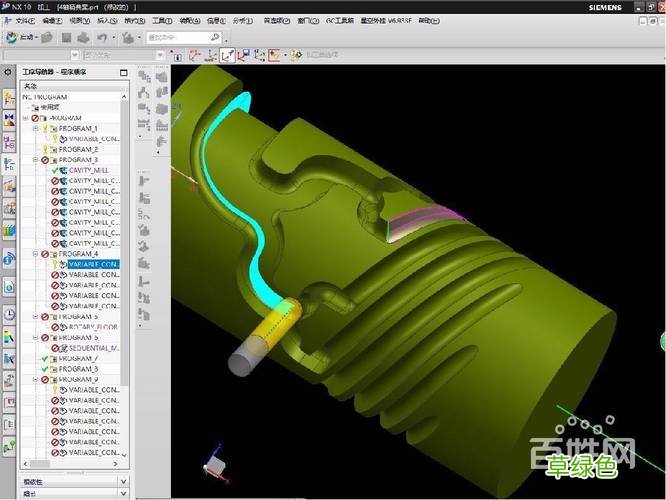Open the 视图(V) View menu

pyautogui.click(x=79, y=21)
